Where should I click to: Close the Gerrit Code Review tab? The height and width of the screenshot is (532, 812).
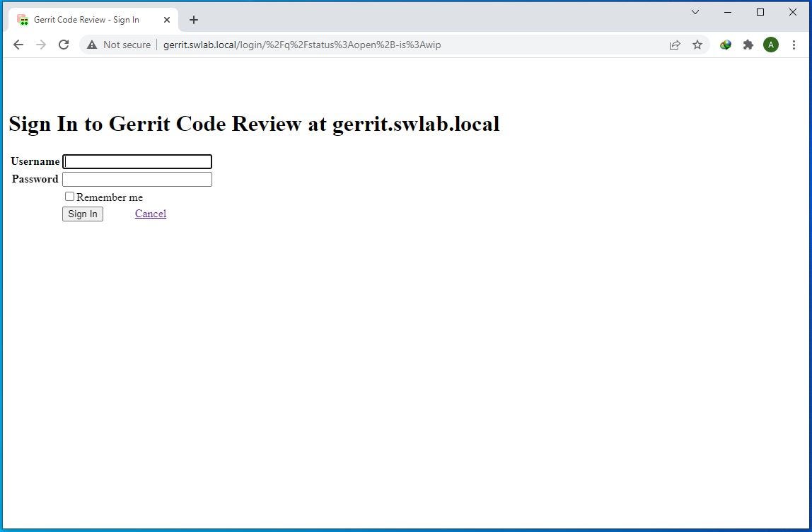(x=167, y=19)
